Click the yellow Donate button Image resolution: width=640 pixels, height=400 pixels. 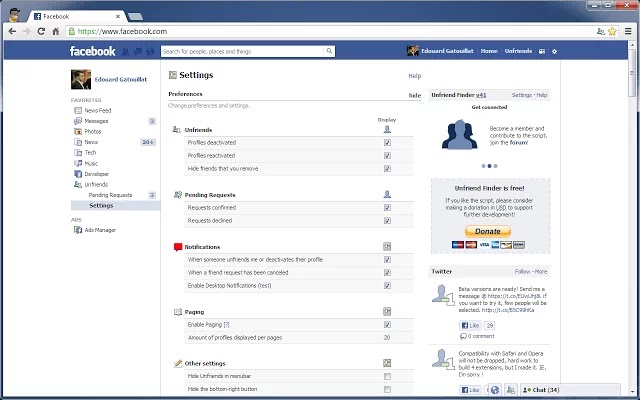(488, 231)
